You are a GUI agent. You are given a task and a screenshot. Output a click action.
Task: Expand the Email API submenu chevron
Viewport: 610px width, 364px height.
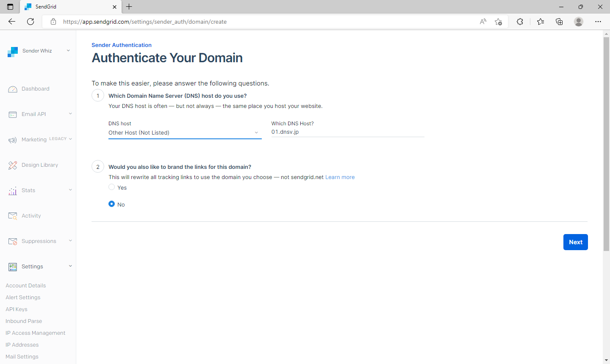(x=70, y=113)
